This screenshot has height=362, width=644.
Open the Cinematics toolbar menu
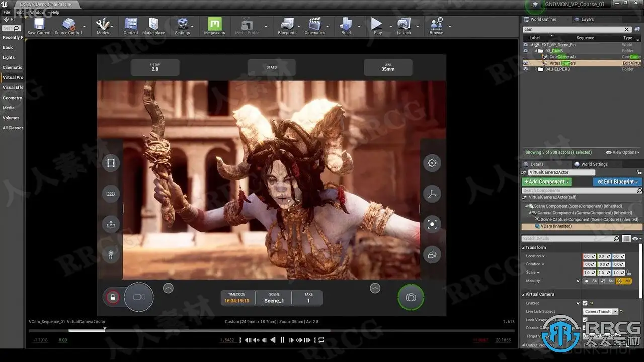[x=314, y=24]
